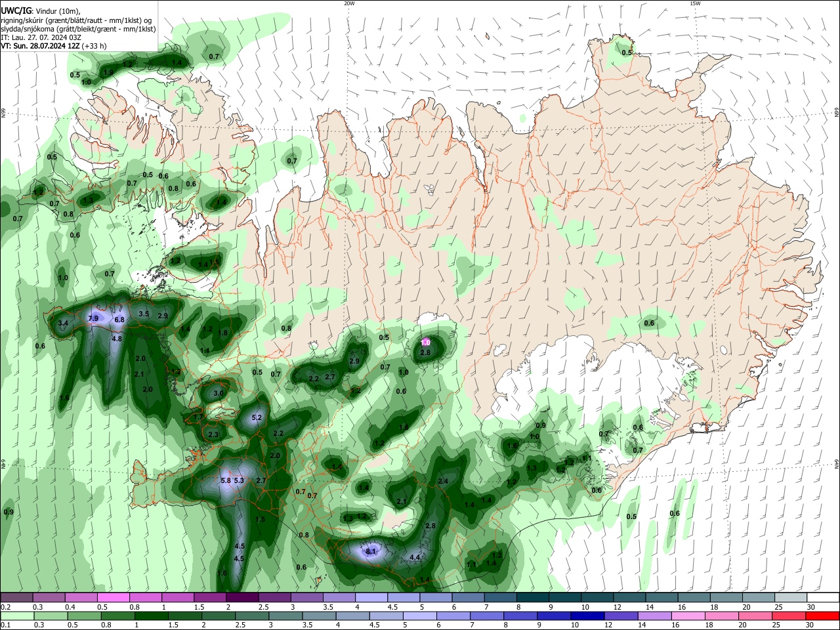Click the 4.8 value below 6.8
Screen dimensions: 840x630
117,339
